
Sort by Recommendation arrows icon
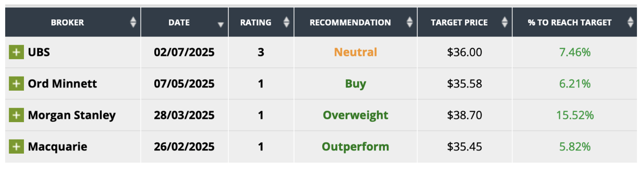pyautogui.click(x=409, y=22)
